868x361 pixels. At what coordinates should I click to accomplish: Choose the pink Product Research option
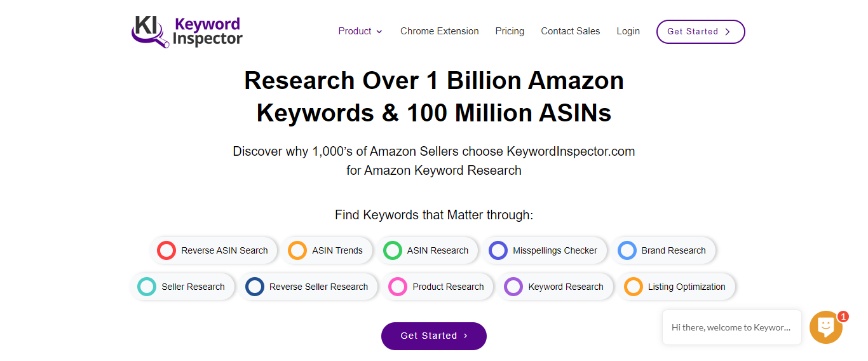point(438,287)
